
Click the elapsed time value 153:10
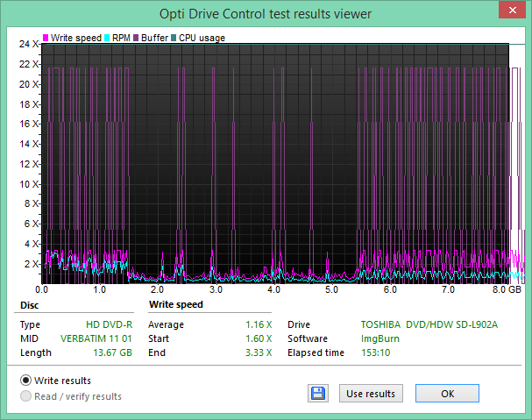pyautogui.click(x=376, y=352)
